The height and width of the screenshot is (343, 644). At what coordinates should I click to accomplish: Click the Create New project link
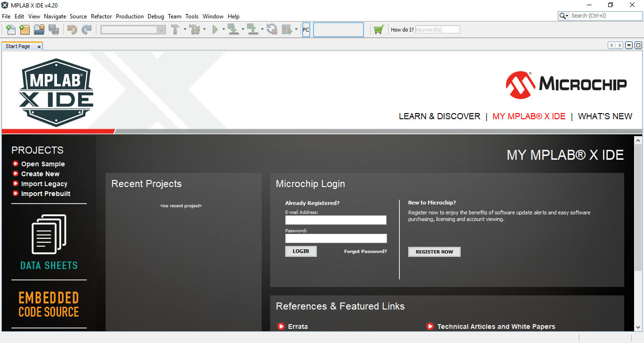41,174
